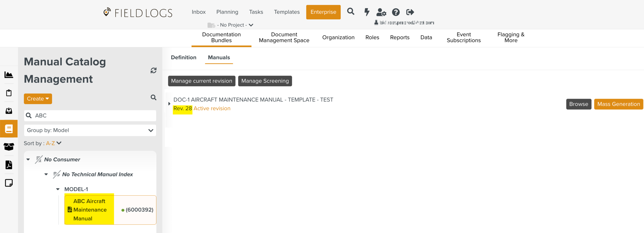Change the Sort by A-Z order

pos(54,143)
